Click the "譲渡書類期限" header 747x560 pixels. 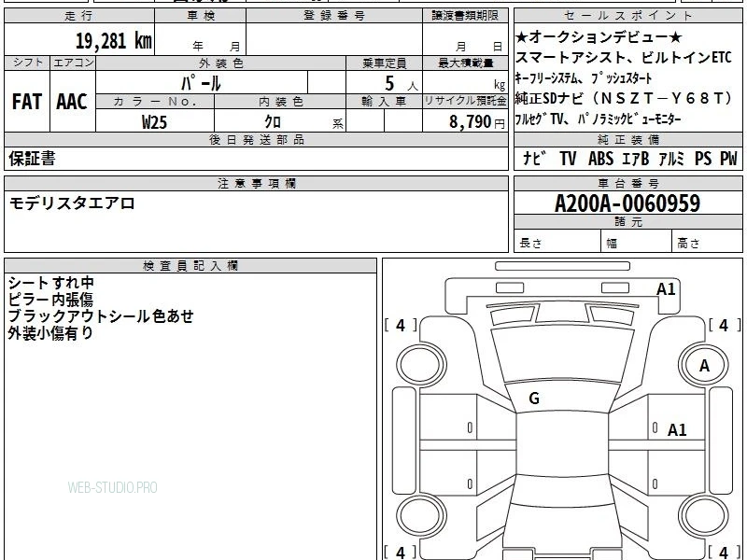[x=465, y=16]
